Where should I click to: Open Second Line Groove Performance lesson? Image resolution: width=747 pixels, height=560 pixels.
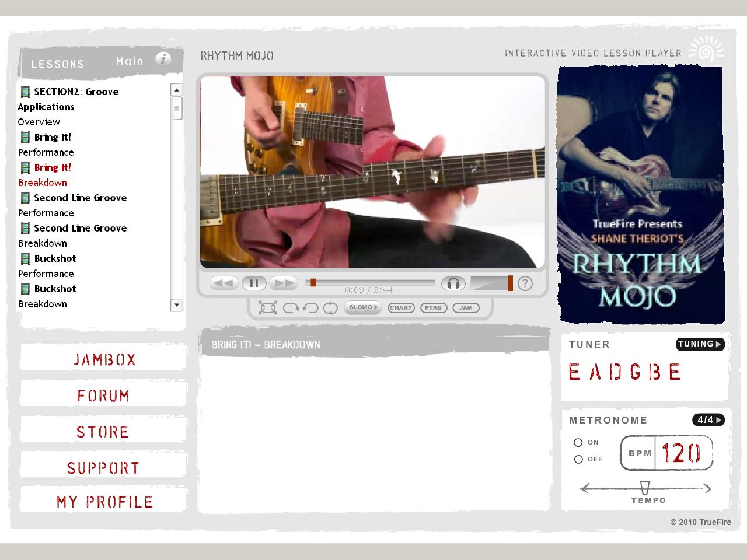[72, 205]
